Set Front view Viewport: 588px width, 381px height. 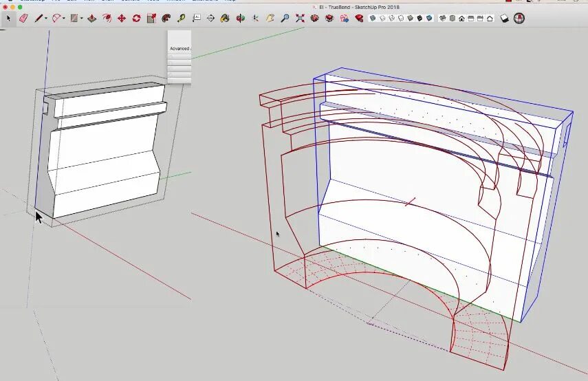[x=461, y=18]
